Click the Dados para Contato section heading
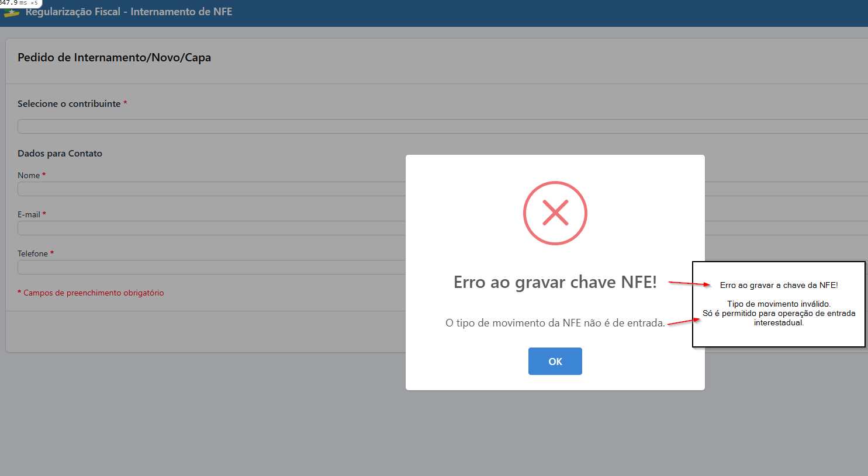 60,153
